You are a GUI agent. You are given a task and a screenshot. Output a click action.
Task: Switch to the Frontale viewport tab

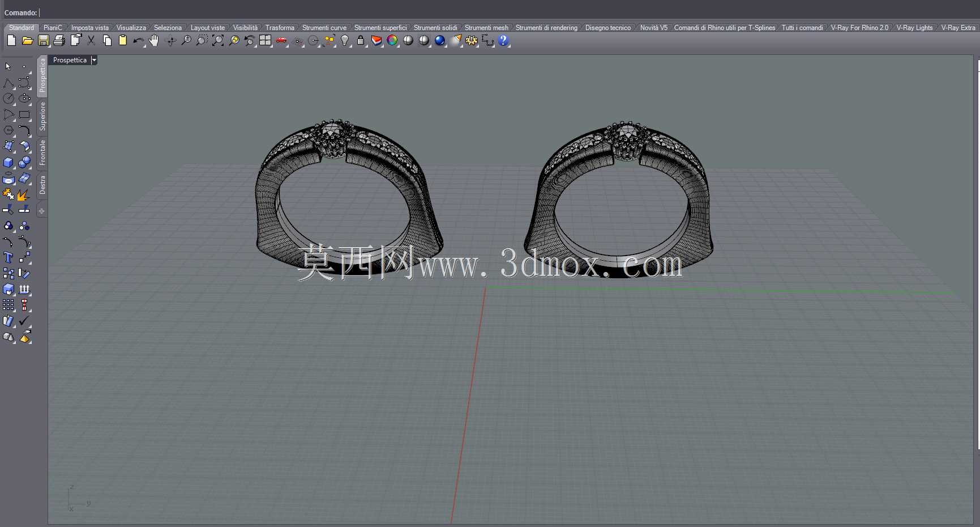click(x=42, y=153)
